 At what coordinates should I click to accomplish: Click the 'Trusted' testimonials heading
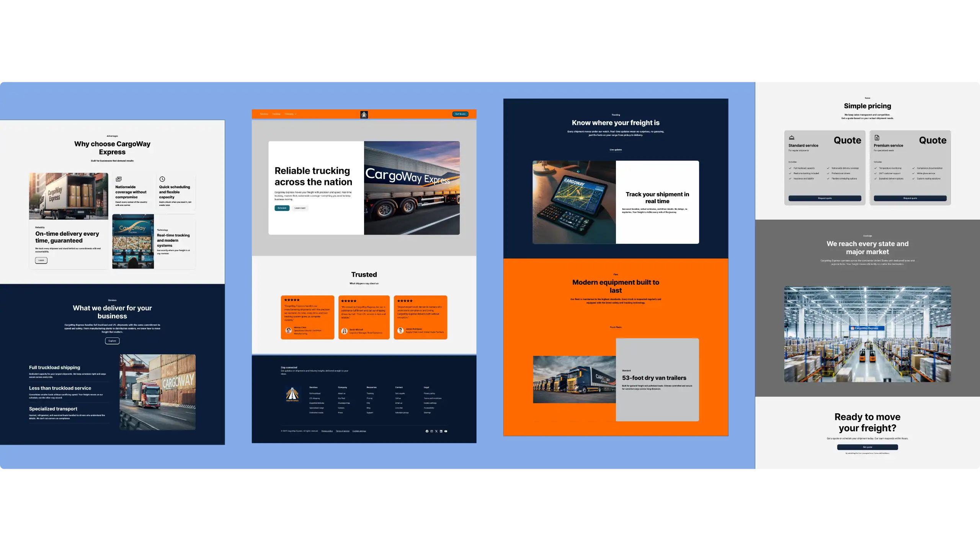[364, 275]
